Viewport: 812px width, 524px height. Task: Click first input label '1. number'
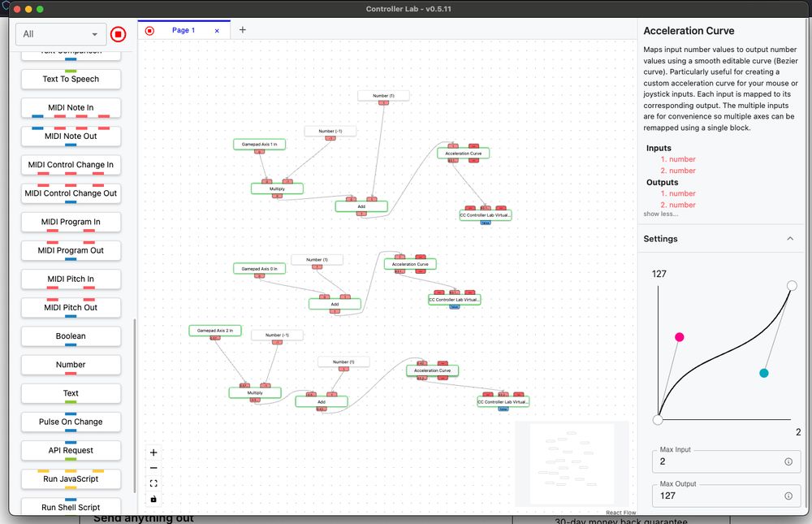[678, 159]
